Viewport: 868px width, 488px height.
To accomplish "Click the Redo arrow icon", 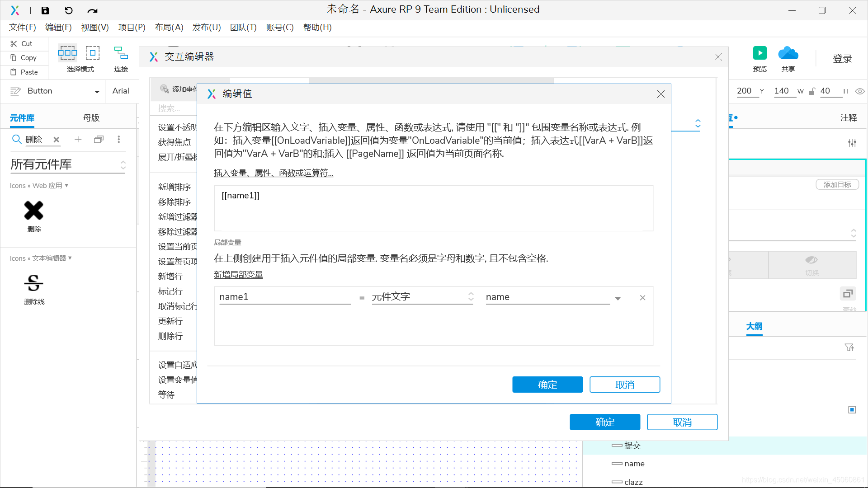I will [92, 10].
